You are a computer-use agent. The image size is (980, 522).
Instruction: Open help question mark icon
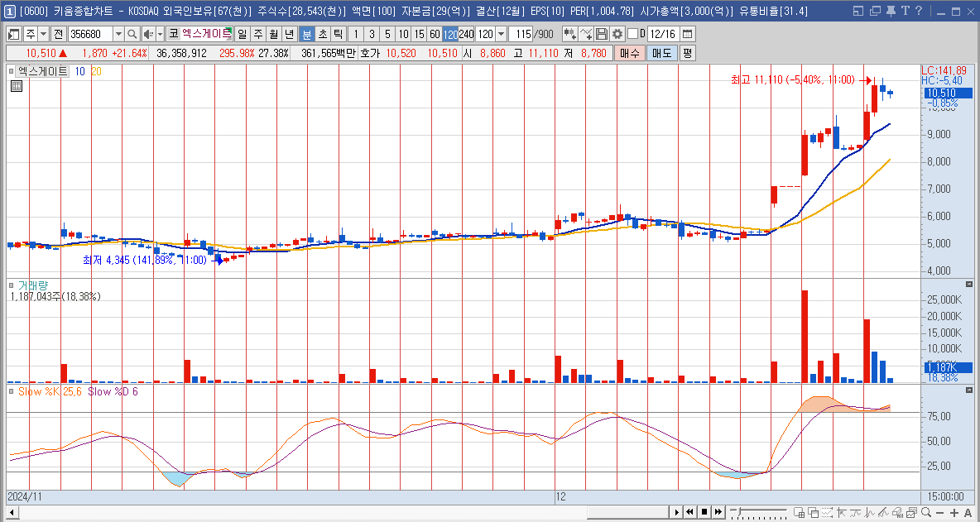[x=919, y=11]
